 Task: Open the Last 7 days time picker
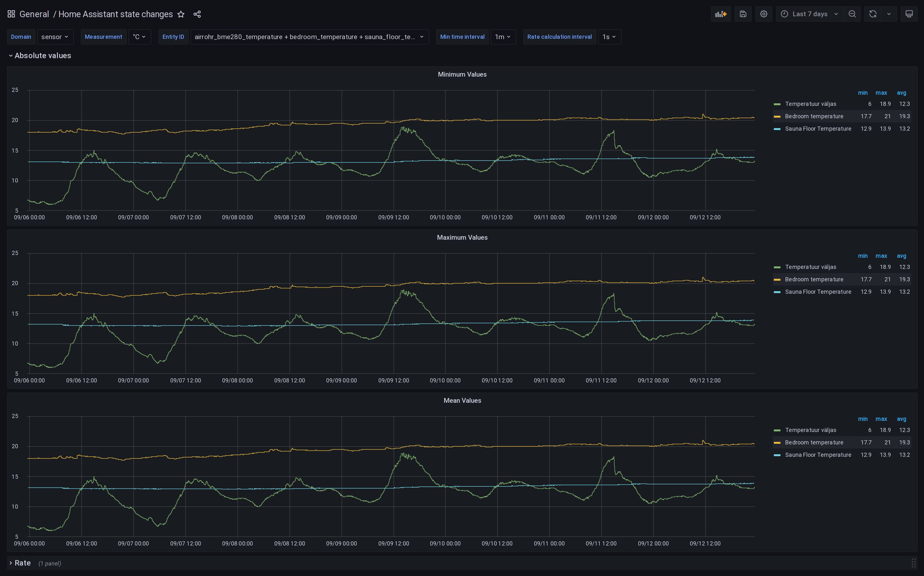tap(810, 14)
